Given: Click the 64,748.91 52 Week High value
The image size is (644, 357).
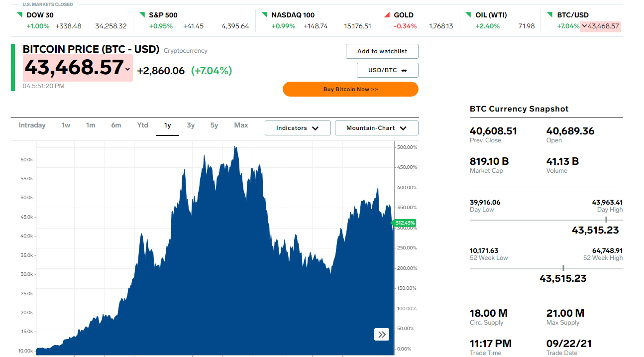Looking at the screenshot, I should (x=607, y=250).
